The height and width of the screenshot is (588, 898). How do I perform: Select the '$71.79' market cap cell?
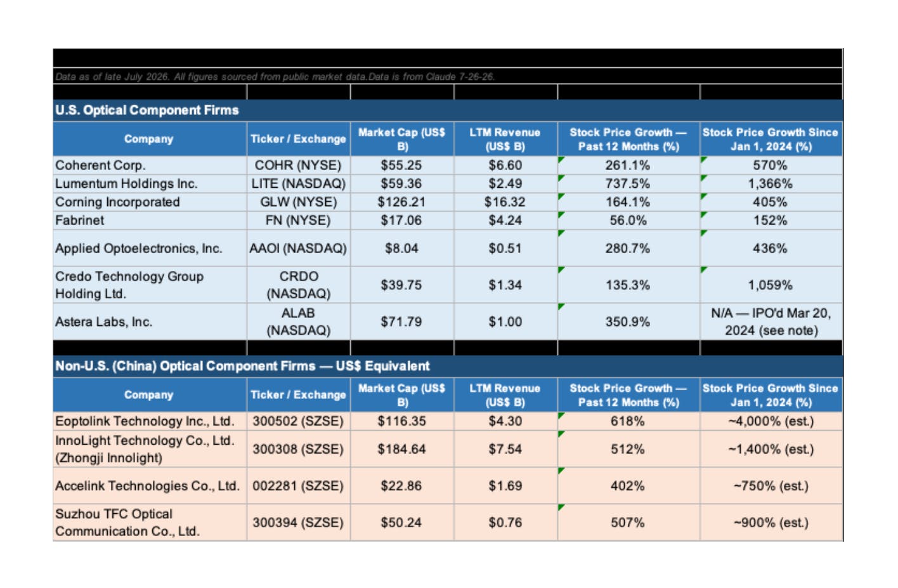tap(401, 322)
